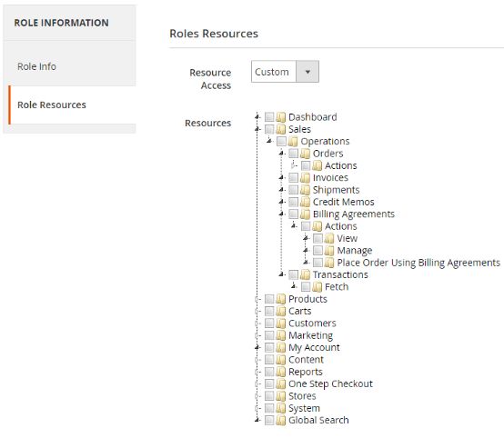Enable the Customers checkbox
504x438 pixels.
[269, 324]
